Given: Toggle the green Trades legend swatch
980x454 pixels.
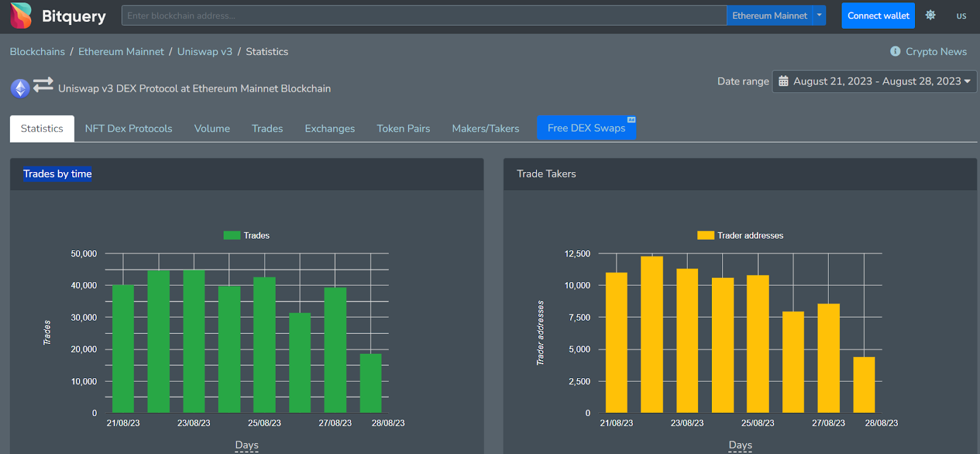Looking at the screenshot, I should click(232, 235).
